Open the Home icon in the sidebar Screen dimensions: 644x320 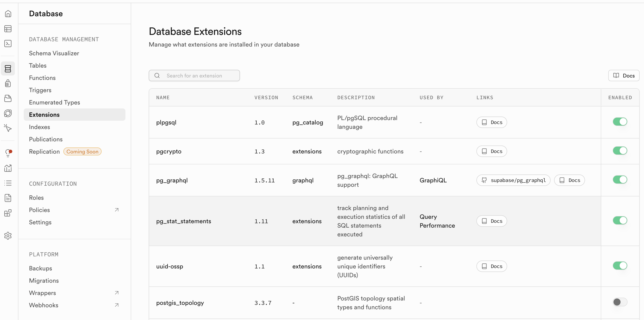pos(8,14)
